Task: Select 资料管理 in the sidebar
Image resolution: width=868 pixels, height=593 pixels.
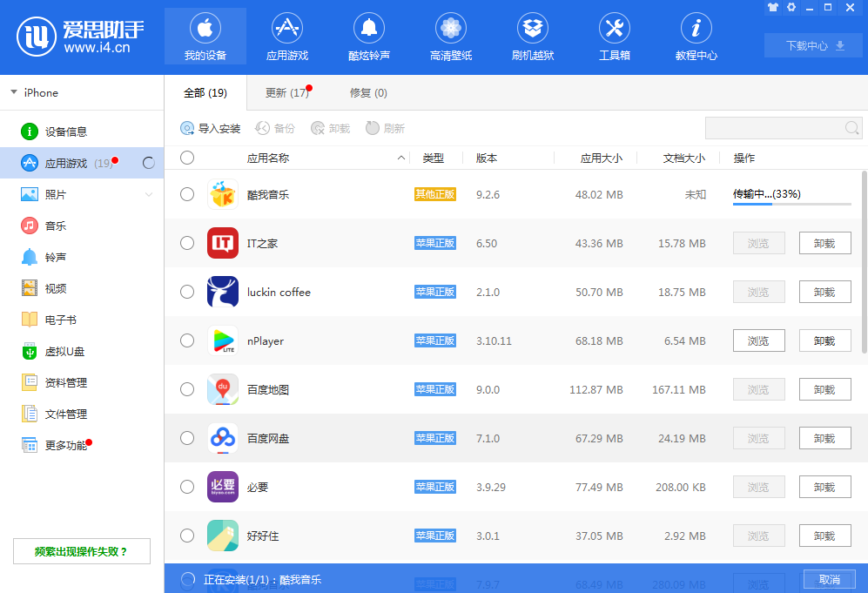Action: point(82,382)
